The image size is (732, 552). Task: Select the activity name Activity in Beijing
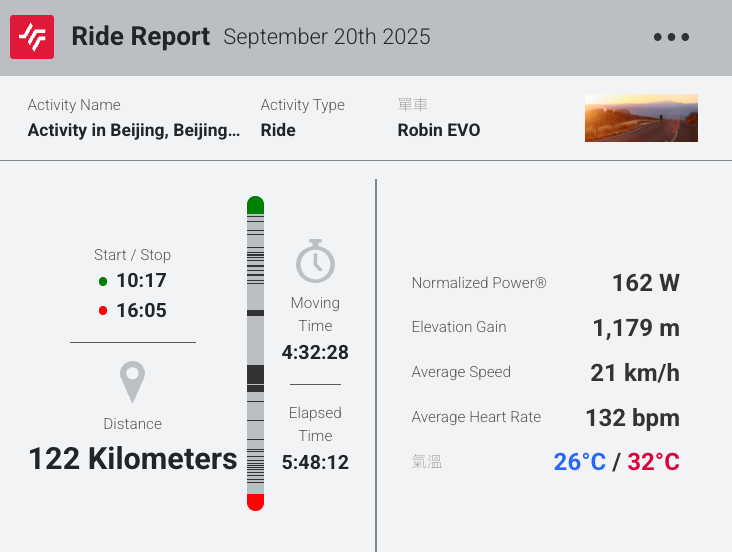pyautogui.click(x=134, y=130)
